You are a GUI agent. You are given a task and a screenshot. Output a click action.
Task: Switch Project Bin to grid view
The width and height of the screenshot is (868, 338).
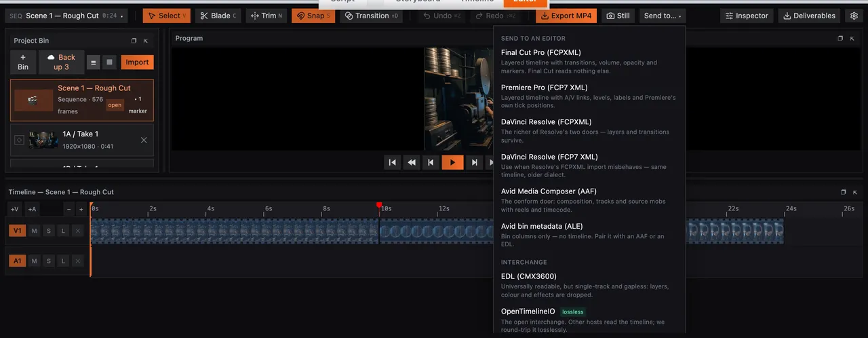pyautogui.click(x=109, y=62)
